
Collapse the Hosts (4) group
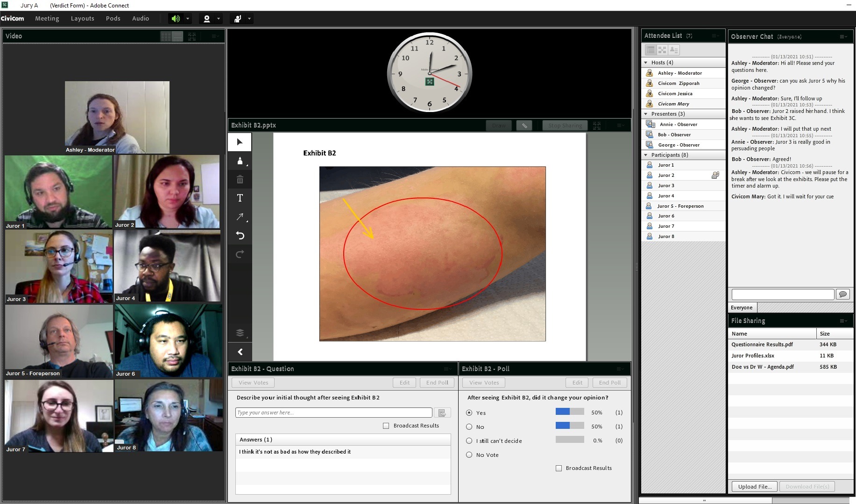click(x=646, y=63)
